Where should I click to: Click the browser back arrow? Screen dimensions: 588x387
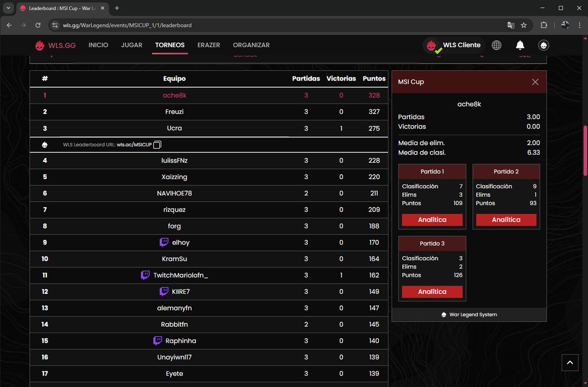(9, 25)
